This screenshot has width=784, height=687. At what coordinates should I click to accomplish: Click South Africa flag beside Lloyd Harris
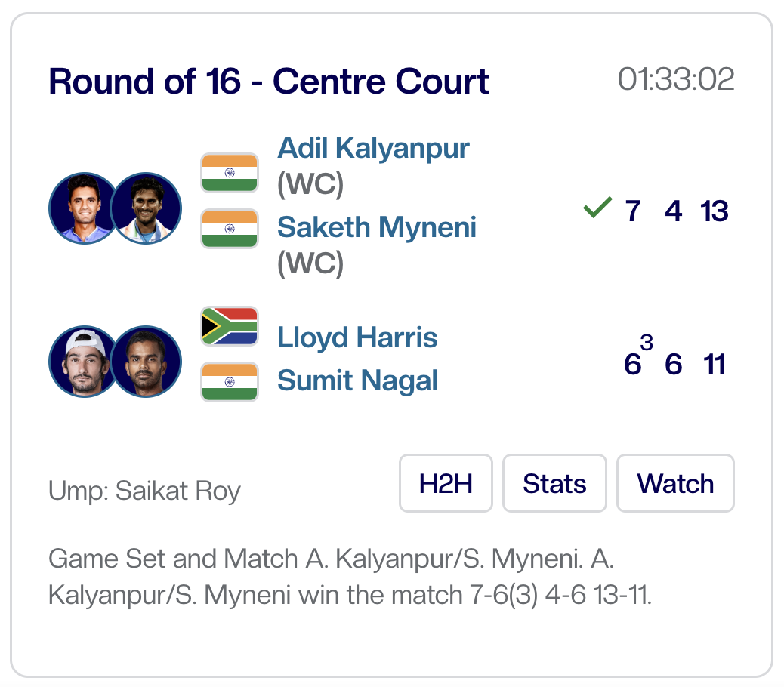pyautogui.click(x=230, y=326)
